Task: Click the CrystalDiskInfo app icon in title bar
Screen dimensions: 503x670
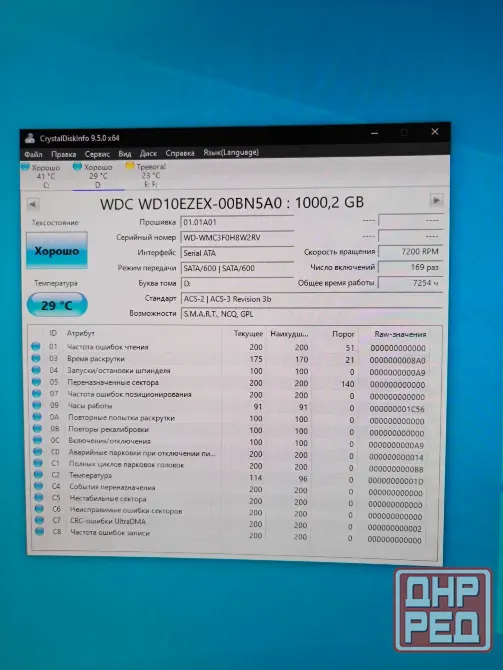Action: [x=29, y=138]
